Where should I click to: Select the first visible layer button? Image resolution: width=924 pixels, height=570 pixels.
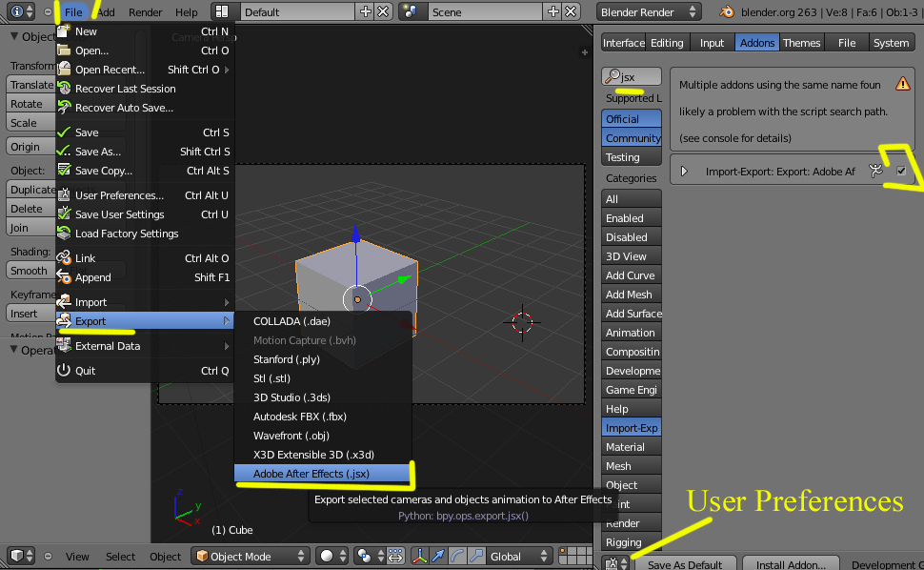562,552
